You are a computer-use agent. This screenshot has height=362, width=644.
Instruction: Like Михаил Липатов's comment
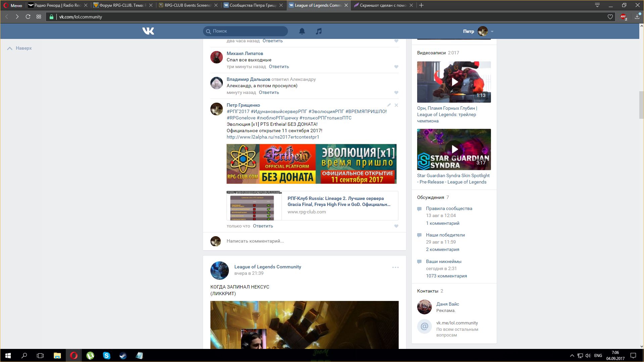click(x=396, y=67)
